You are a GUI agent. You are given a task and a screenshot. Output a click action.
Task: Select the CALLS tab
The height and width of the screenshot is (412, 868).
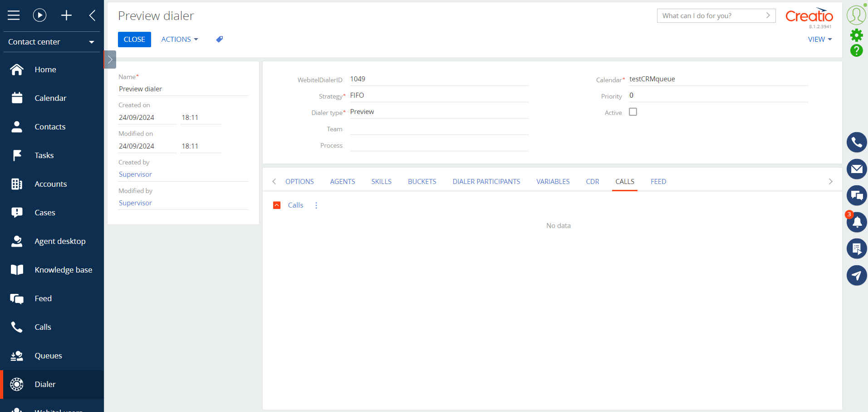click(x=625, y=182)
